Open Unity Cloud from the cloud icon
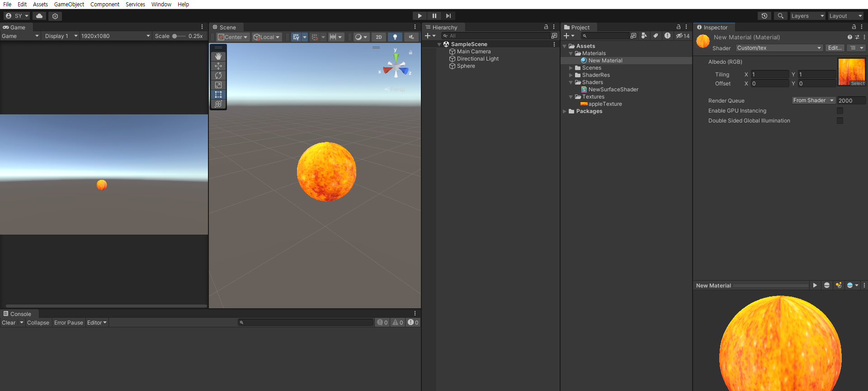 [x=39, y=16]
